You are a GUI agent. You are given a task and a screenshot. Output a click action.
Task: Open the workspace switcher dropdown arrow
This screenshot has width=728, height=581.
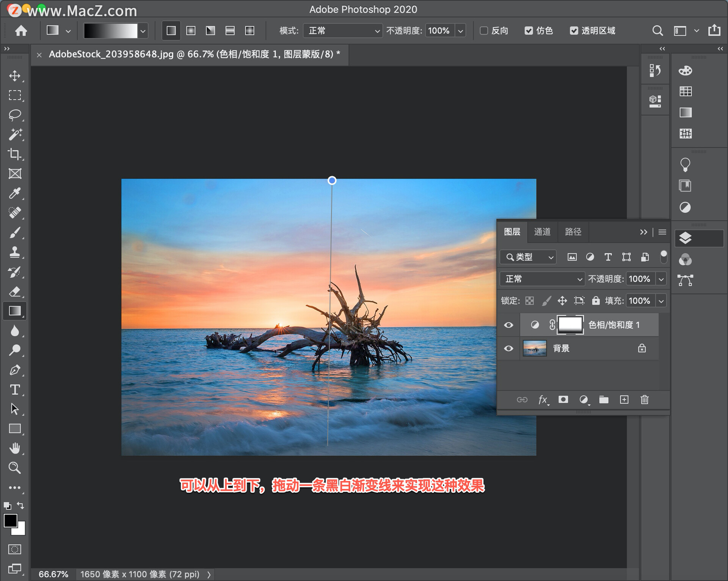pyautogui.click(x=697, y=31)
